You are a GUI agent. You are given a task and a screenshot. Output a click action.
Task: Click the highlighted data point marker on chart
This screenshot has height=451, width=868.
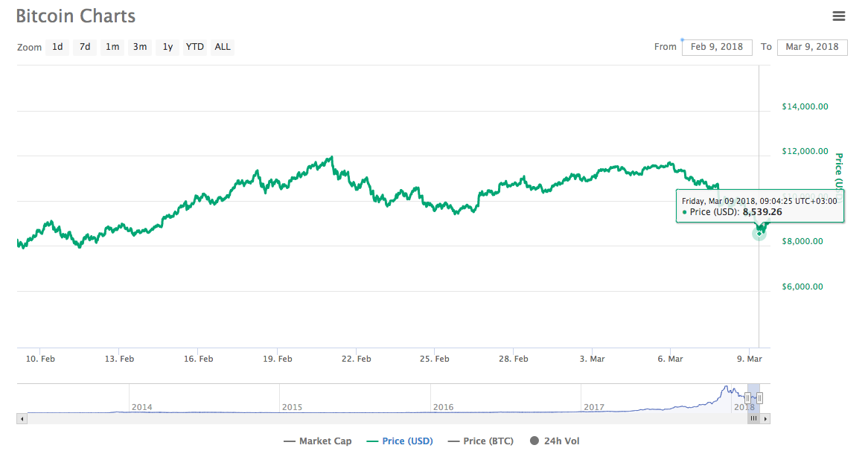click(x=759, y=234)
